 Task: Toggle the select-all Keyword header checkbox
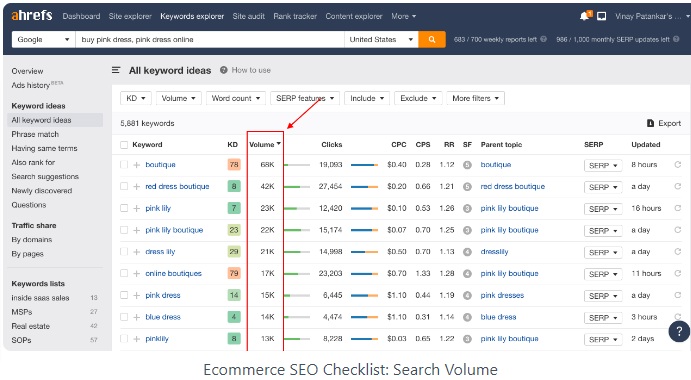[x=124, y=145]
